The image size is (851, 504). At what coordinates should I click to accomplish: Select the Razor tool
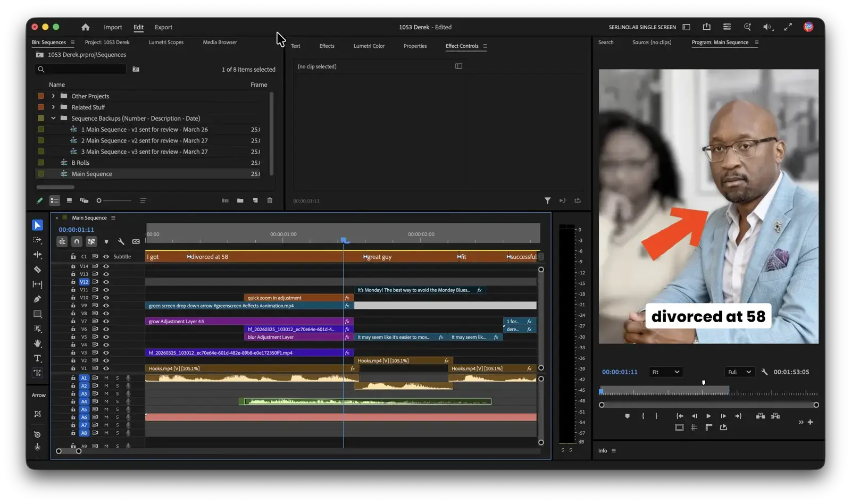37,270
